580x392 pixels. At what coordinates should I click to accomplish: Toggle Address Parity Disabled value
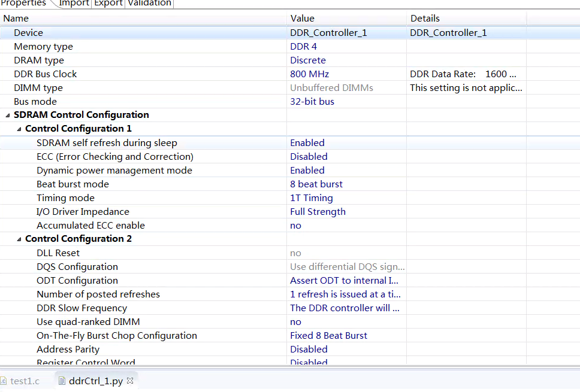click(309, 350)
